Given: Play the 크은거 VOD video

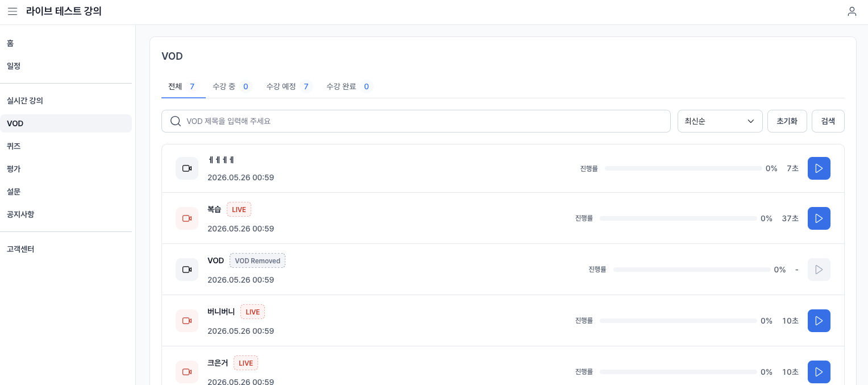Looking at the screenshot, I should tap(819, 372).
